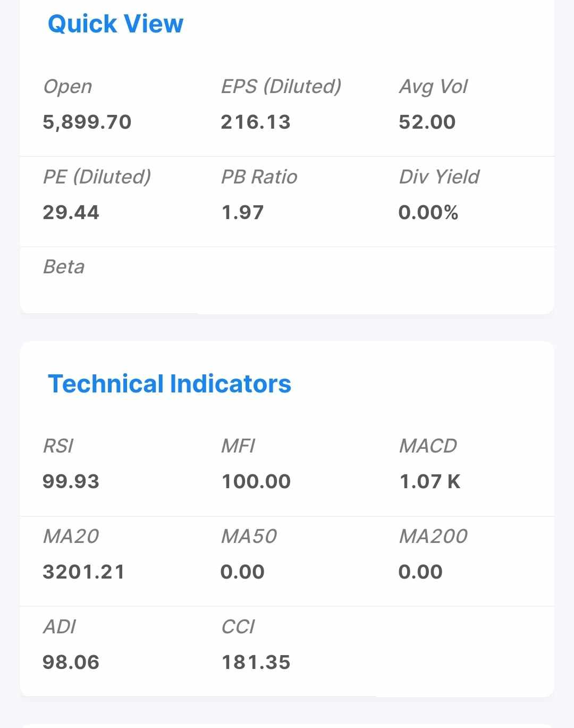
Task: Tap the Quick View heading
Action: pos(115,24)
